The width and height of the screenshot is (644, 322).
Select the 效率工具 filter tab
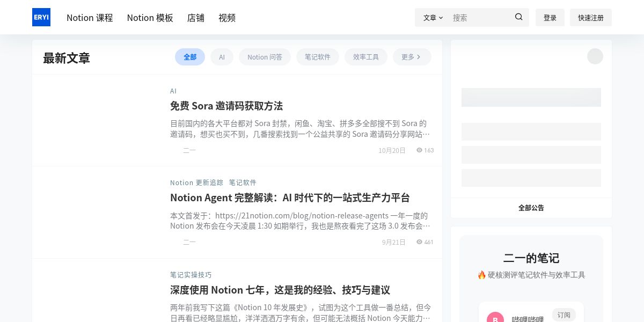(366, 57)
